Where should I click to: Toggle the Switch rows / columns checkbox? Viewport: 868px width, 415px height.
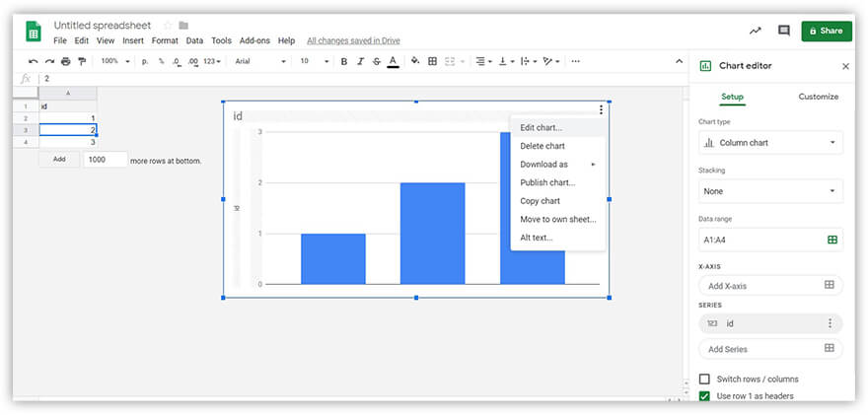coord(704,380)
